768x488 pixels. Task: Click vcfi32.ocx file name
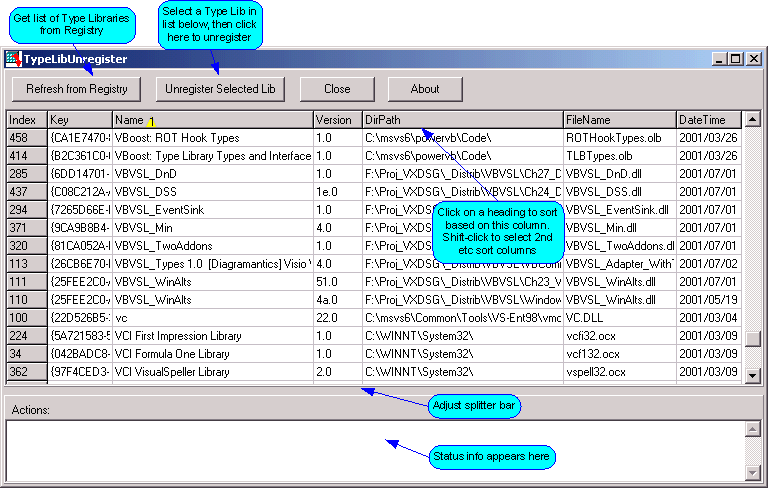[x=620, y=336]
